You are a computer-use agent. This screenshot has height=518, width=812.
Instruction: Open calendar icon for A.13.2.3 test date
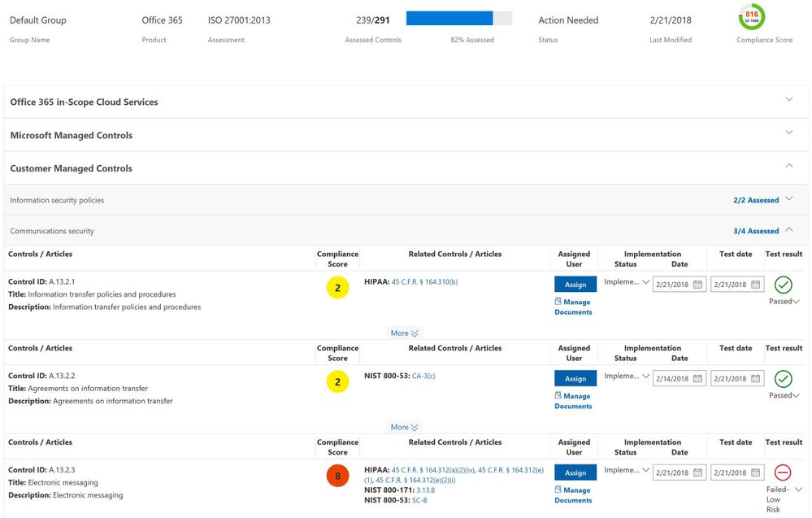(756, 472)
